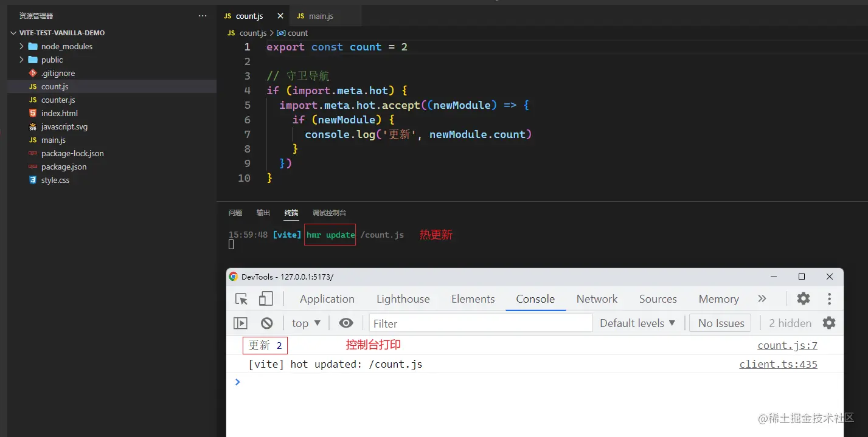Open package-lock.json file
Image resolution: width=868 pixels, height=437 pixels.
(x=72, y=153)
